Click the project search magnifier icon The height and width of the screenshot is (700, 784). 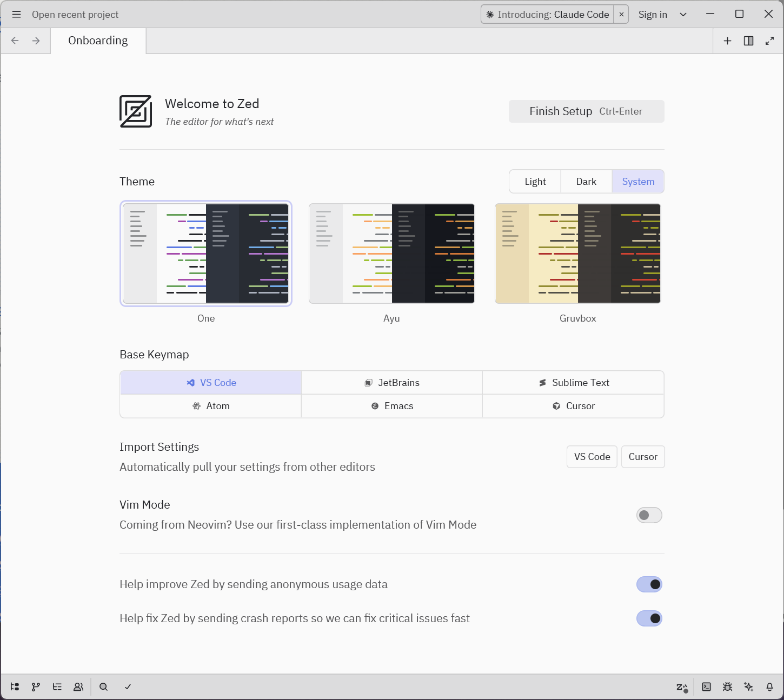pos(103,686)
